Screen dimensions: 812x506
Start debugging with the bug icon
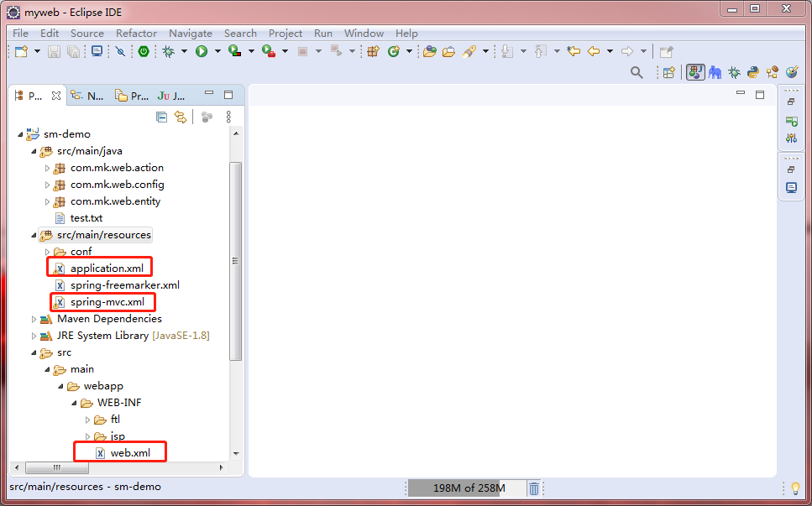tap(168, 51)
